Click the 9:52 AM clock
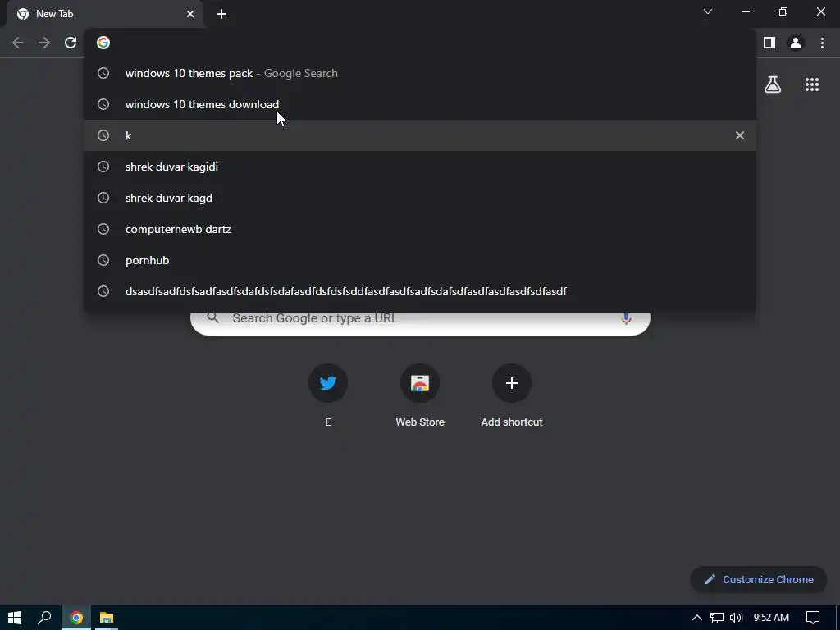840x630 pixels. tap(771, 618)
